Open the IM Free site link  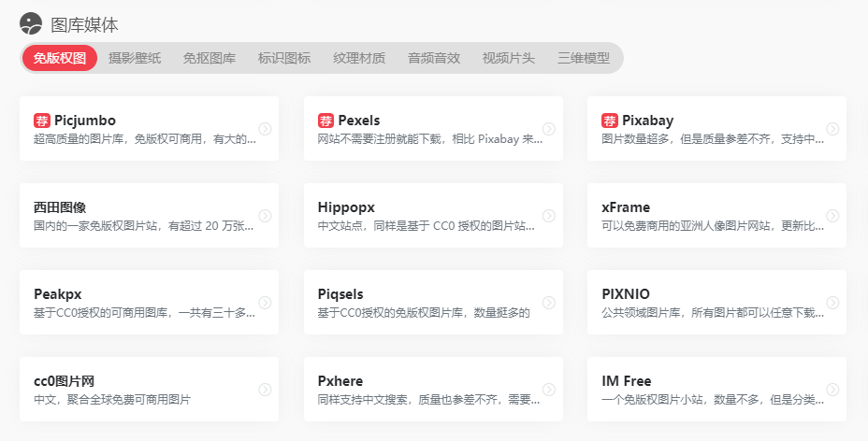coord(626,381)
